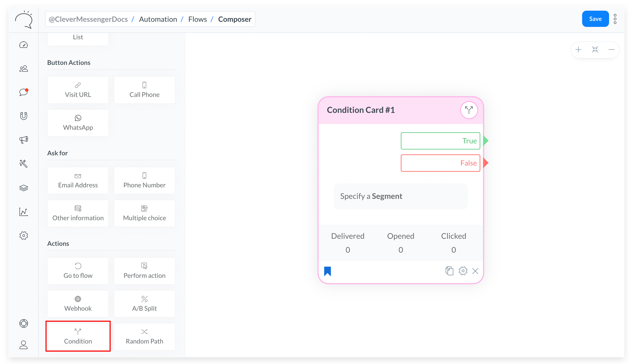This screenshot has height=364, width=633.
Task: Click the True output connector box
Action: click(440, 141)
